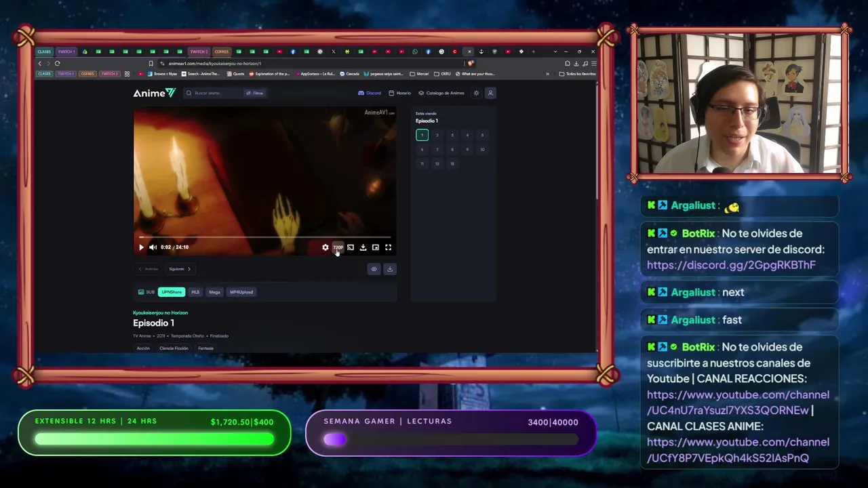Open the OKRU bookmark folder

(x=443, y=74)
